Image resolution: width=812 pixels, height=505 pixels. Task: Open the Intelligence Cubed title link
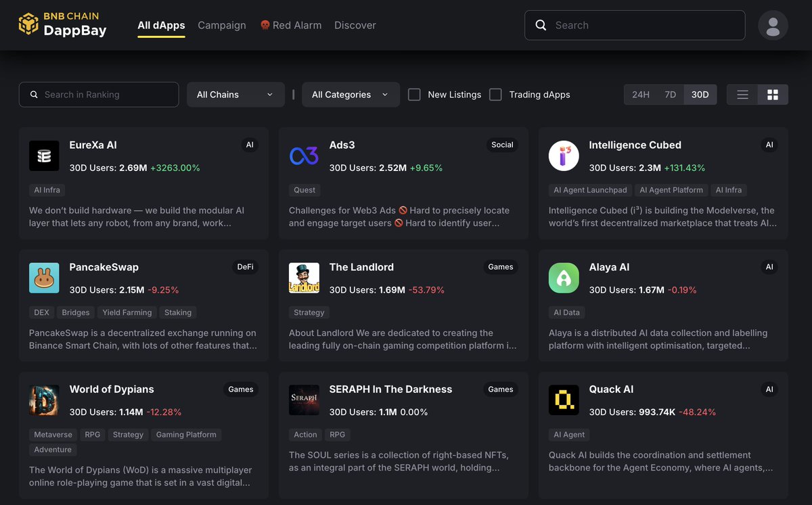point(635,145)
